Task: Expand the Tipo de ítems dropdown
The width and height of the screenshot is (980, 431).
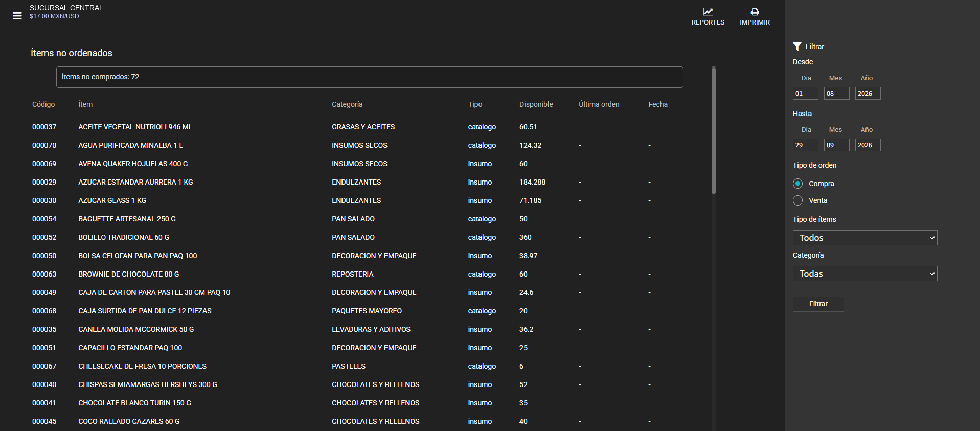Action: (x=865, y=238)
